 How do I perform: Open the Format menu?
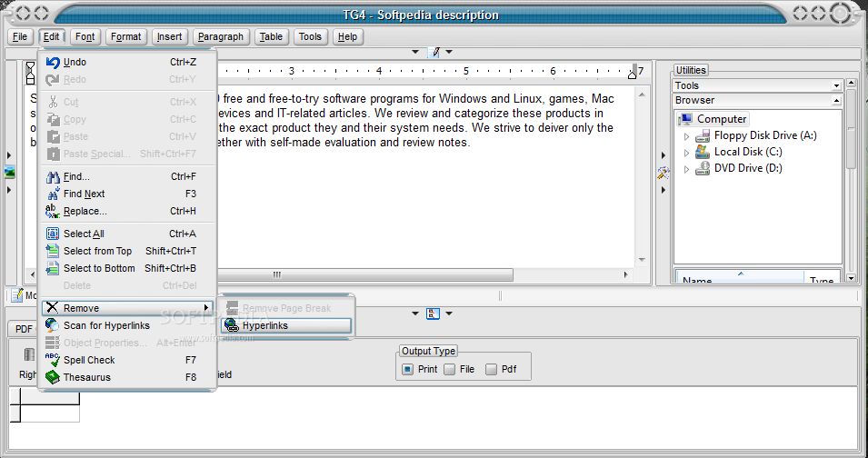point(126,37)
